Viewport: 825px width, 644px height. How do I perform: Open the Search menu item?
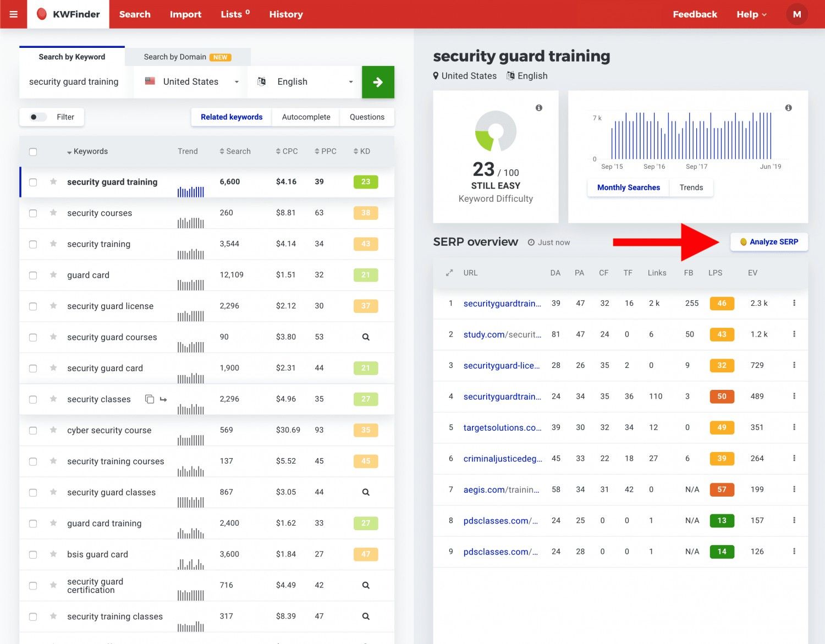coord(135,14)
